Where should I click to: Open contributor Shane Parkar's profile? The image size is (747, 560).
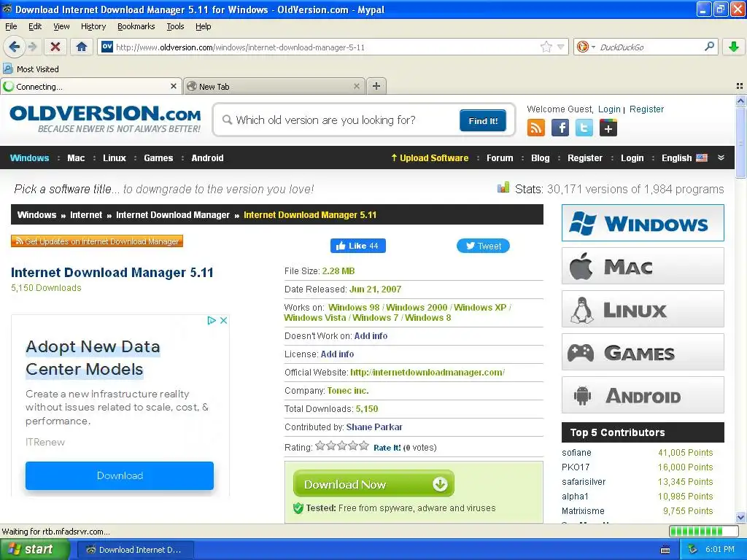[374, 427]
